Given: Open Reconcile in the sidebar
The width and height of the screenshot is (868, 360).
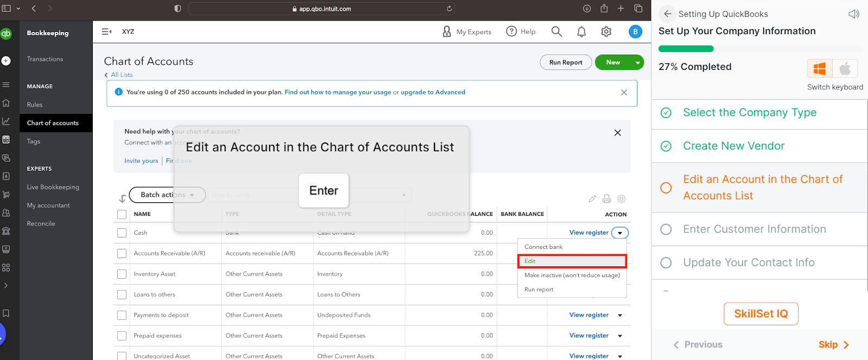Looking at the screenshot, I should (x=41, y=223).
